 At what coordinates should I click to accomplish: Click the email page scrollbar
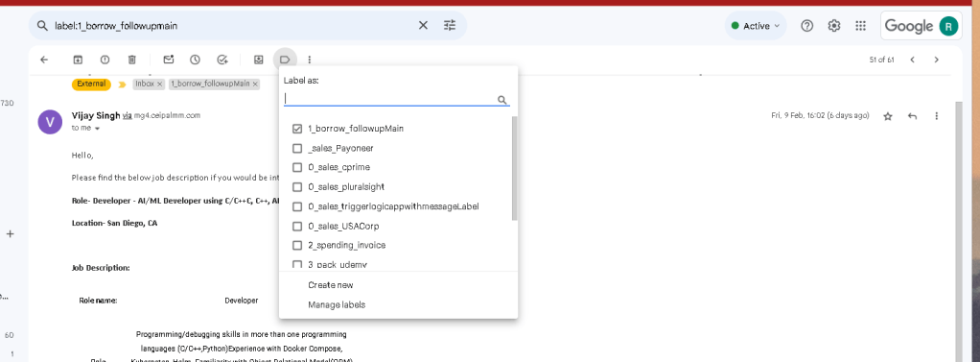960,231
